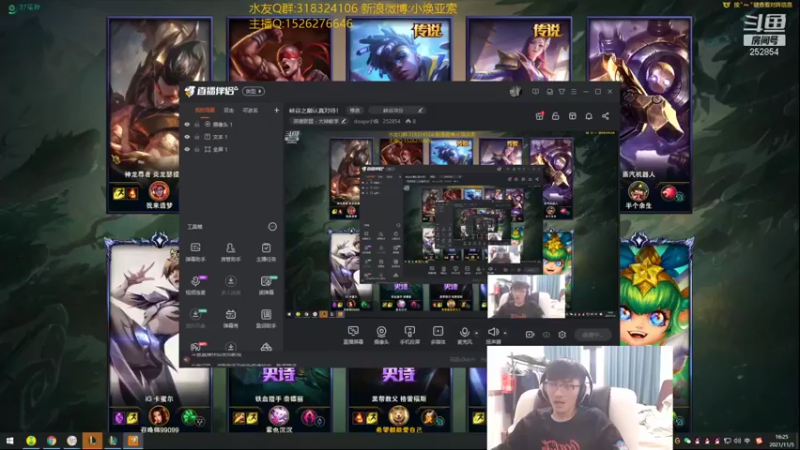Viewport: 800px width, 450px height.
Task: Click the 直播中 live status button
Action: pyautogui.click(x=593, y=335)
